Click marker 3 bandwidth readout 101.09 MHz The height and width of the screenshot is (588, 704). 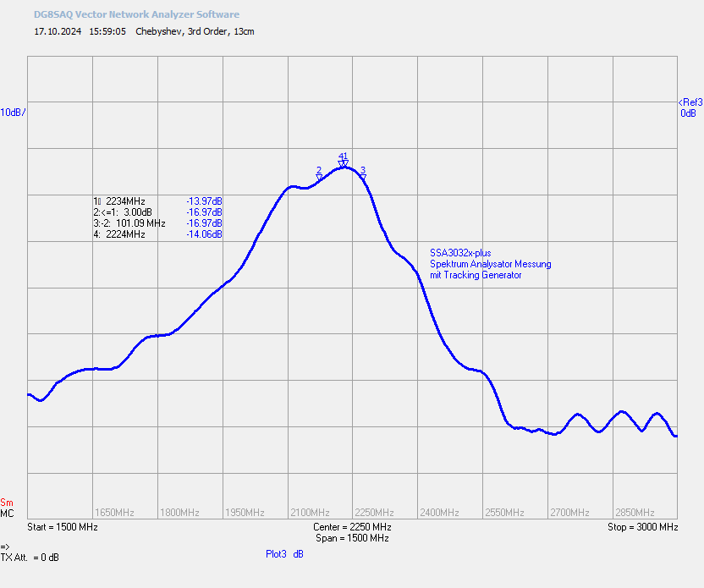(x=140, y=223)
